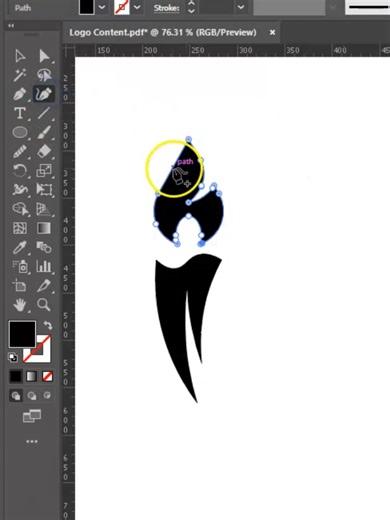Enable Draw Behind mode

(x=32, y=396)
